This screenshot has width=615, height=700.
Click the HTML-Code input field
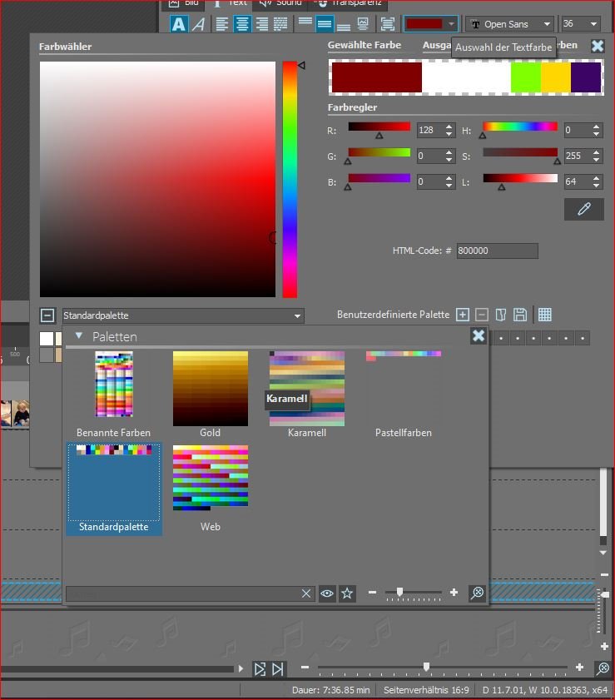(x=496, y=251)
